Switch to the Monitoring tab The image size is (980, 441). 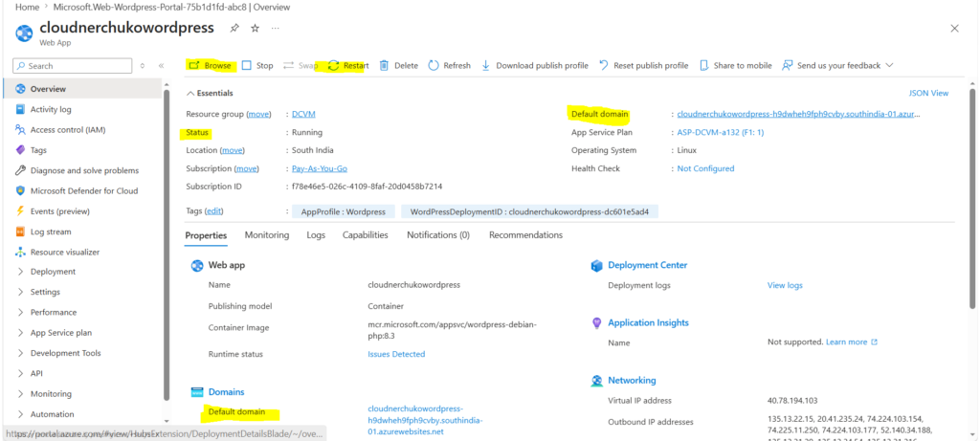(267, 235)
